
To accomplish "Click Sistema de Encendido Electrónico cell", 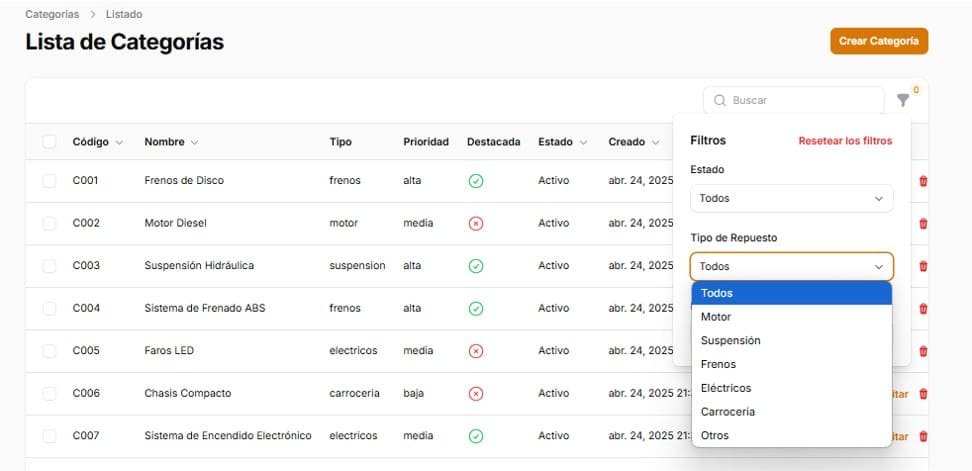I will [x=228, y=436].
